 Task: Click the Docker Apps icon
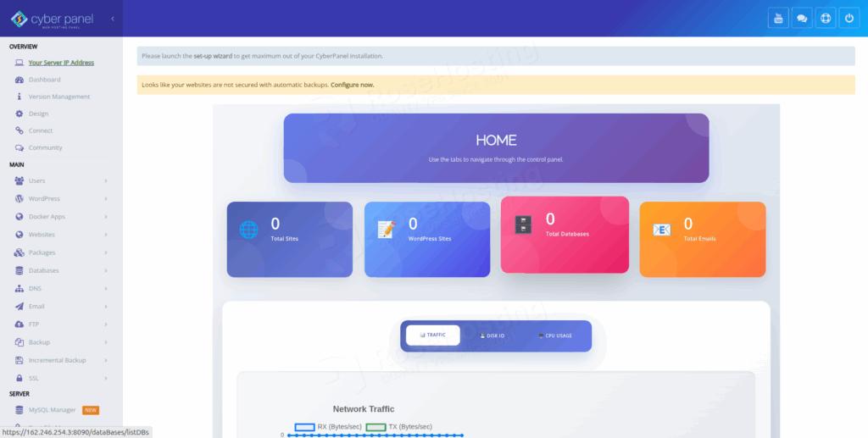(x=19, y=216)
